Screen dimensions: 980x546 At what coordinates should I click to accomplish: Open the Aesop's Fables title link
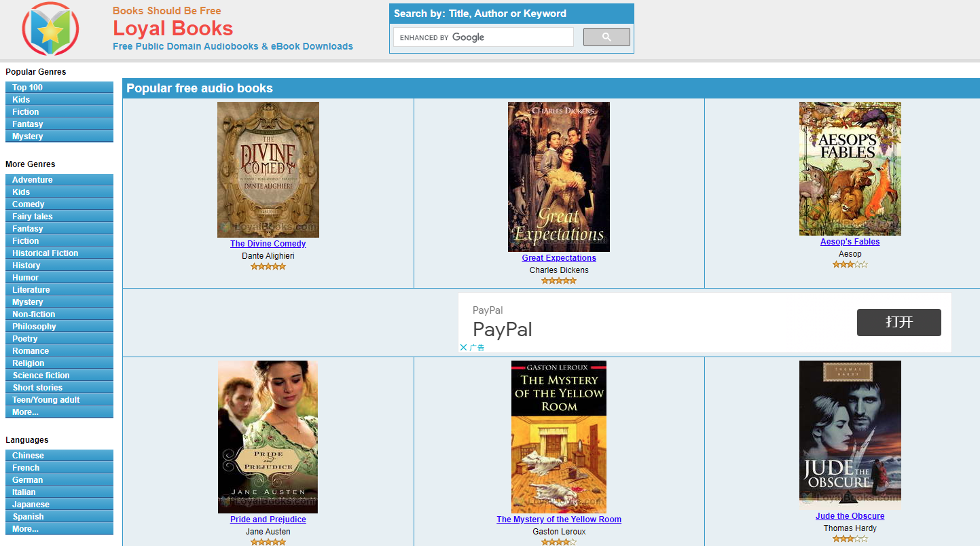(850, 242)
